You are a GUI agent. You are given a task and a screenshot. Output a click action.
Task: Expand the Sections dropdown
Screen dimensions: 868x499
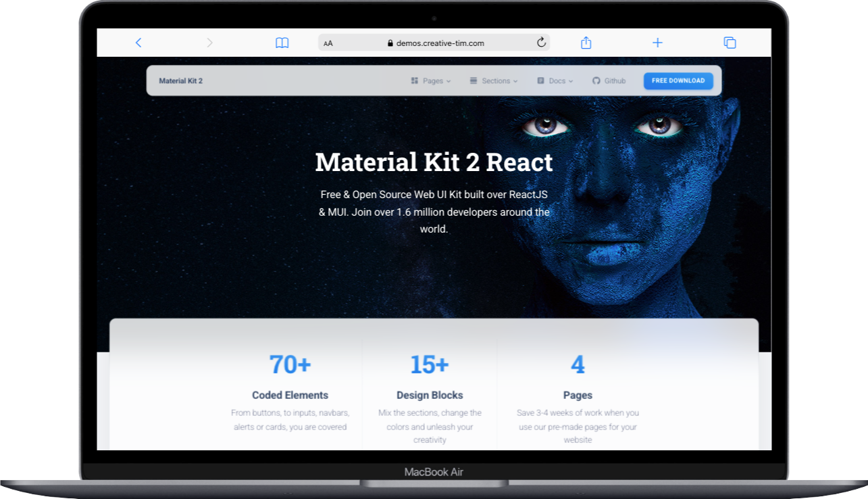pos(515,80)
